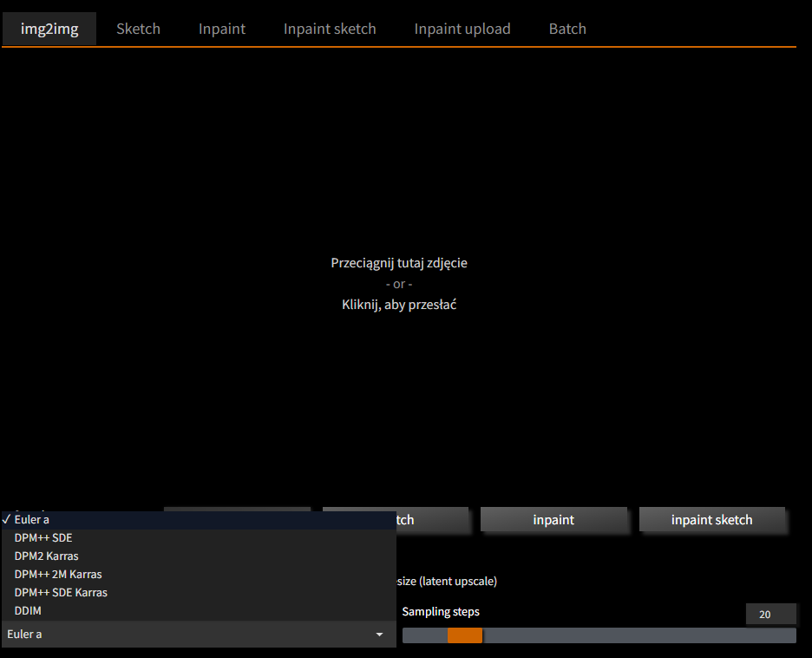Select the DPM++ SDE sampler
The height and width of the screenshot is (658, 812).
point(42,537)
